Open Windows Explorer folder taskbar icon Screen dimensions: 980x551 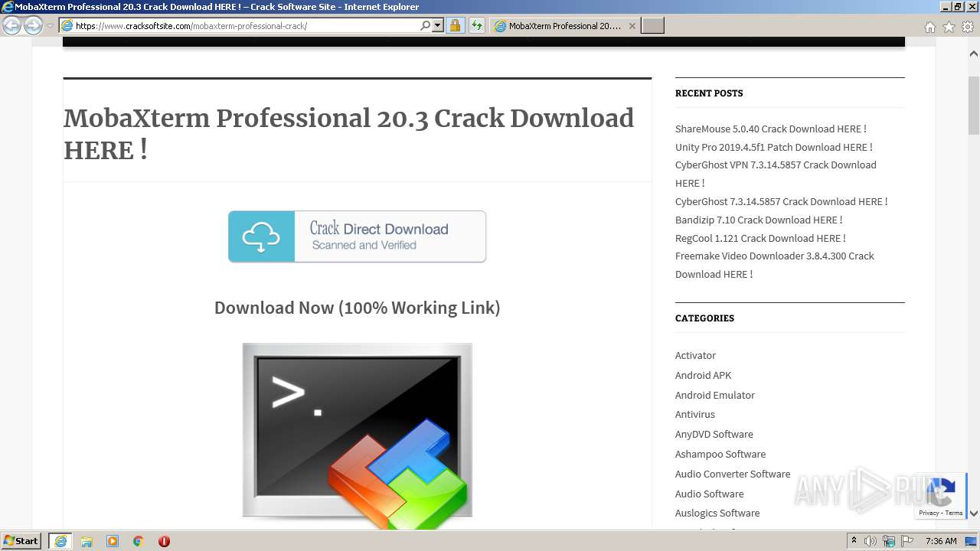[87, 541]
